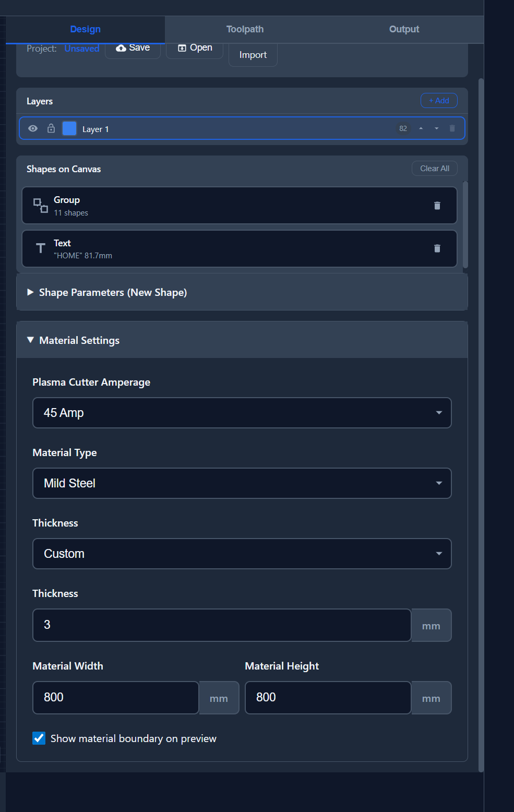Image resolution: width=514 pixels, height=812 pixels.
Task: Click the Group shapes icon
Action: coord(40,205)
